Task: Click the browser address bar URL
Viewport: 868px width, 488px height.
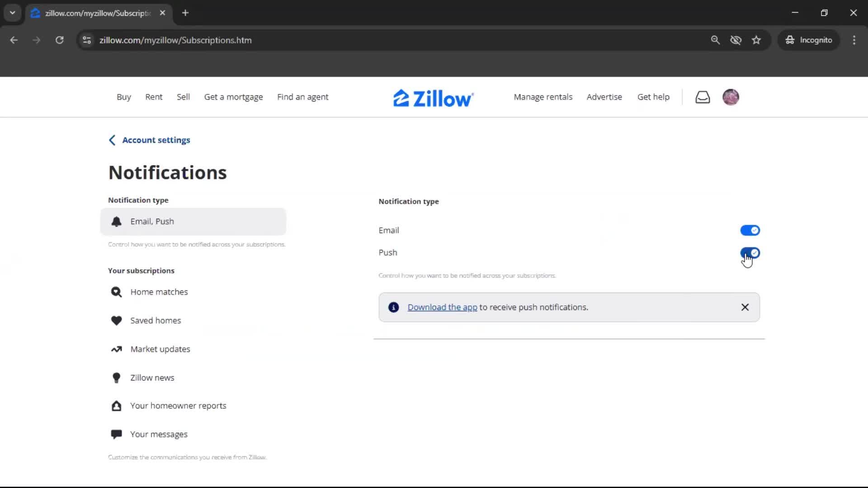Action: coord(175,40)
